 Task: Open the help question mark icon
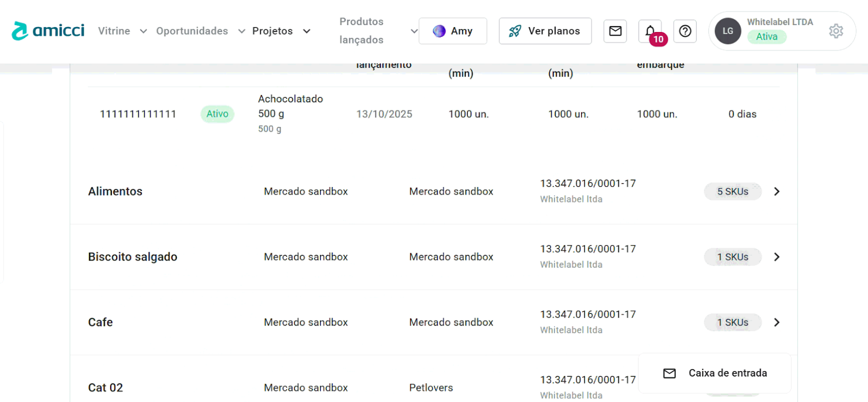click(x=685, y=31)
